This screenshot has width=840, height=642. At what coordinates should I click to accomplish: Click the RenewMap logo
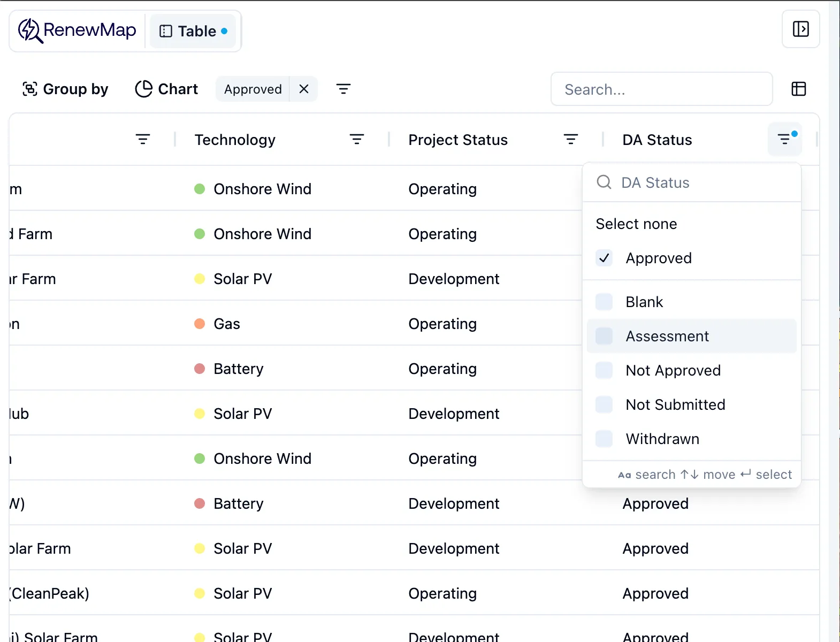tap(77, 30)
